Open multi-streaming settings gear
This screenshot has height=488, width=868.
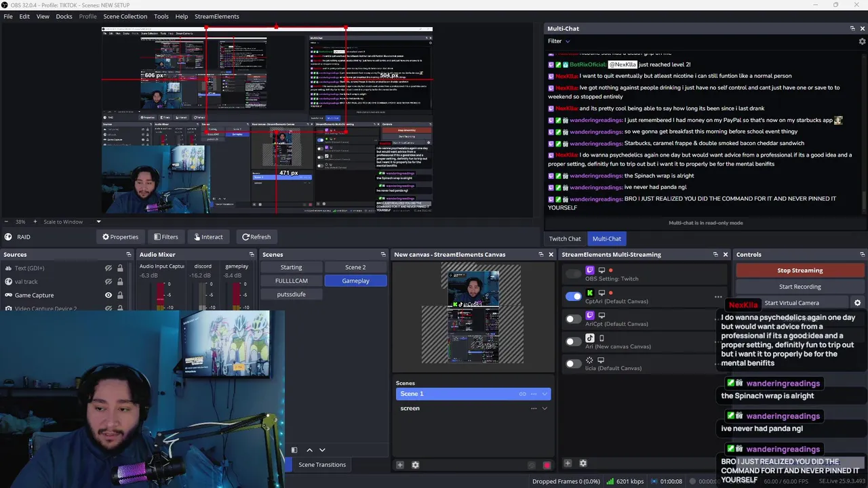point(583,464)
